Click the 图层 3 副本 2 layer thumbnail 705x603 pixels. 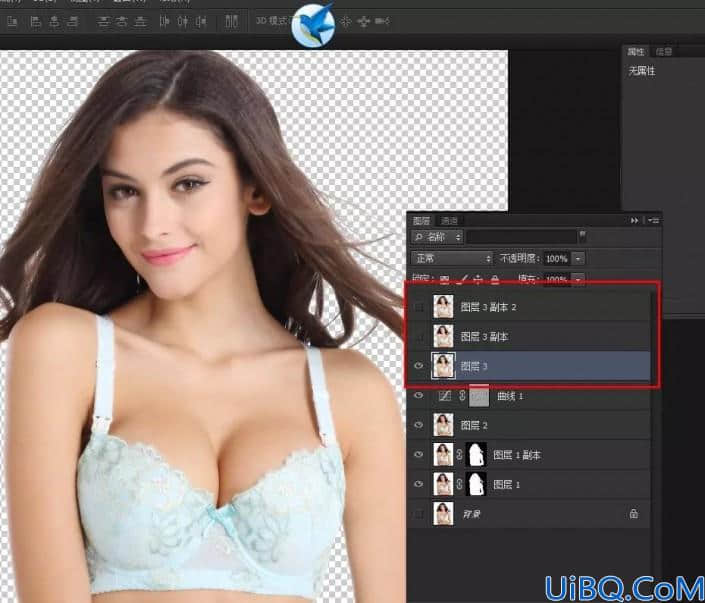443,307
